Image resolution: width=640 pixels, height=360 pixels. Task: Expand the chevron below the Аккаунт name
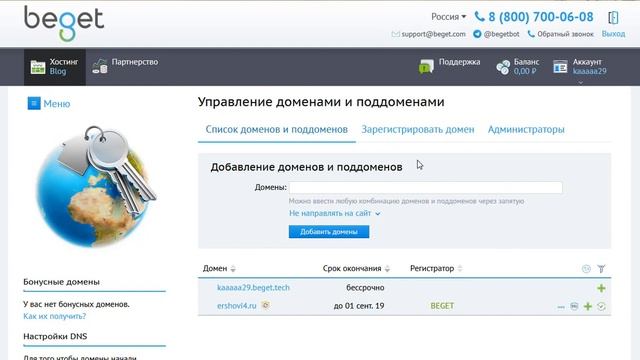pos(580,82)
